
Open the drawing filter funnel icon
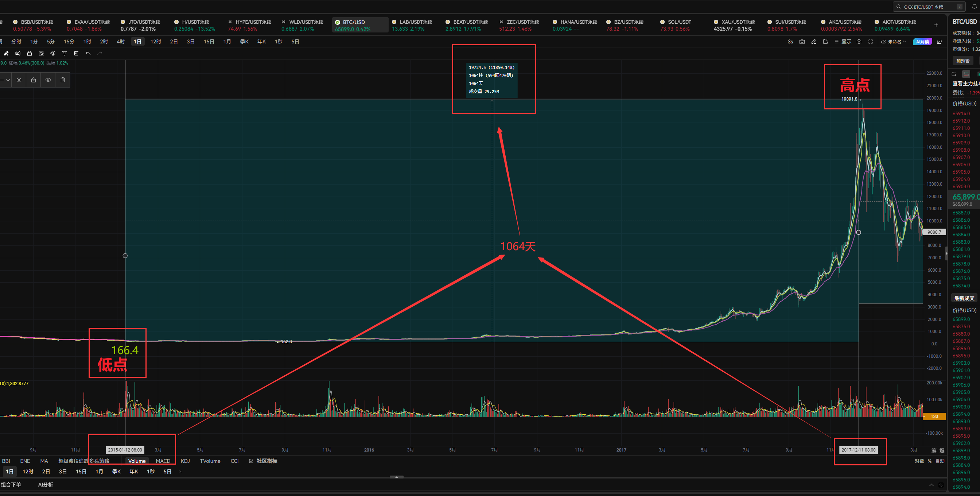click(x=64, y=53)
